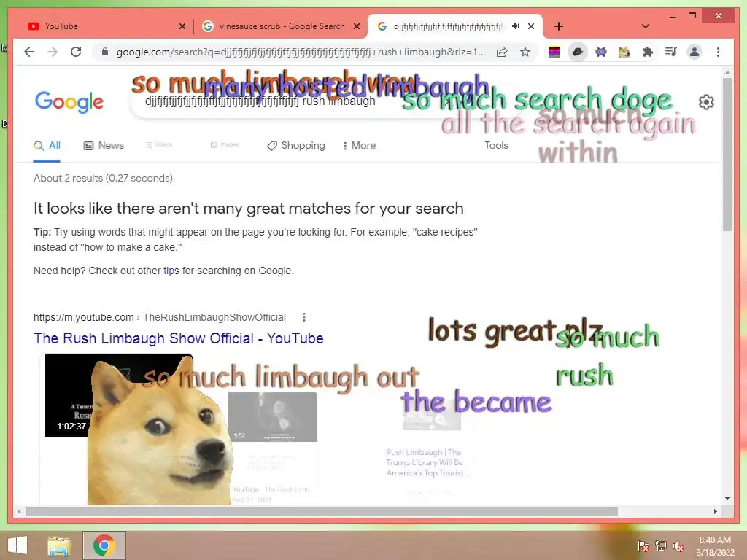
Task: Open the taskbar clock 8:40 AM
Action: (715, 546)
